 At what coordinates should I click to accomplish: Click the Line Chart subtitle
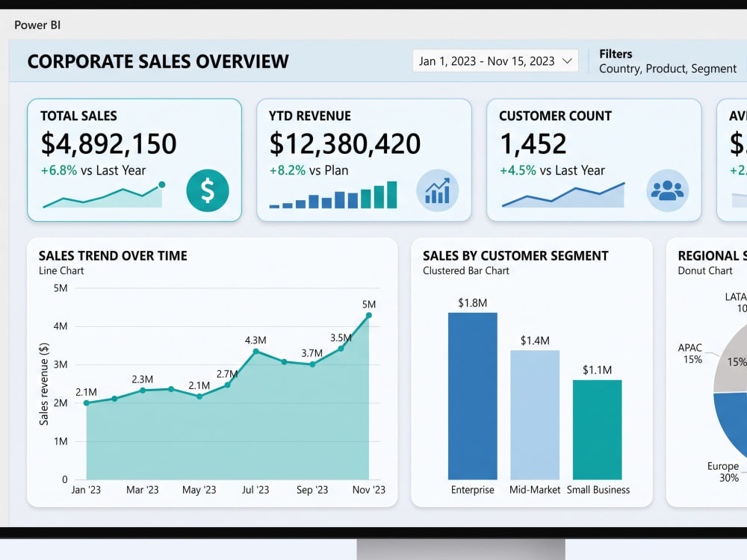[61, 271]
